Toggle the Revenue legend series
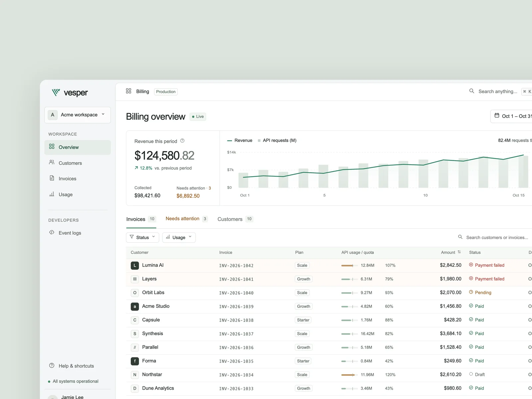The width and height of the screenshot is (532, 399). 240,140
